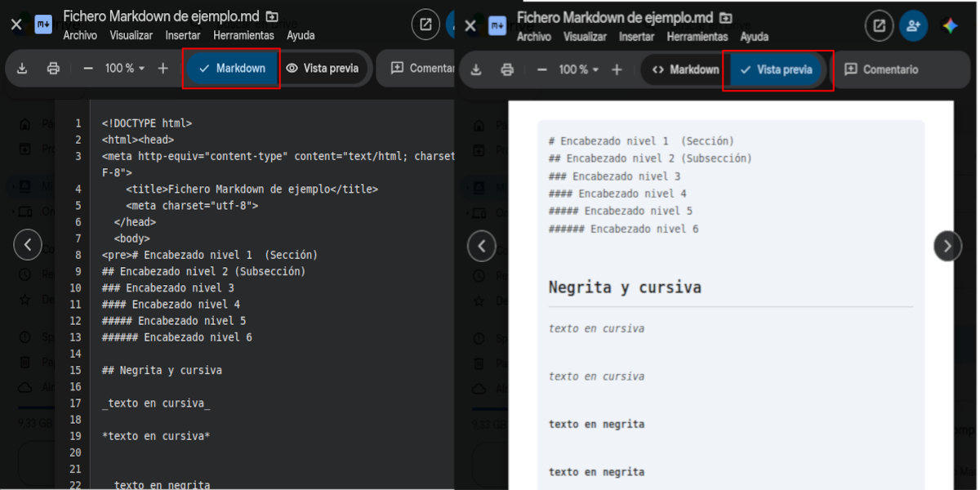The image size is (980, 490).
Task: Switch to Vista previa in left-hand window
Action: 323,69
